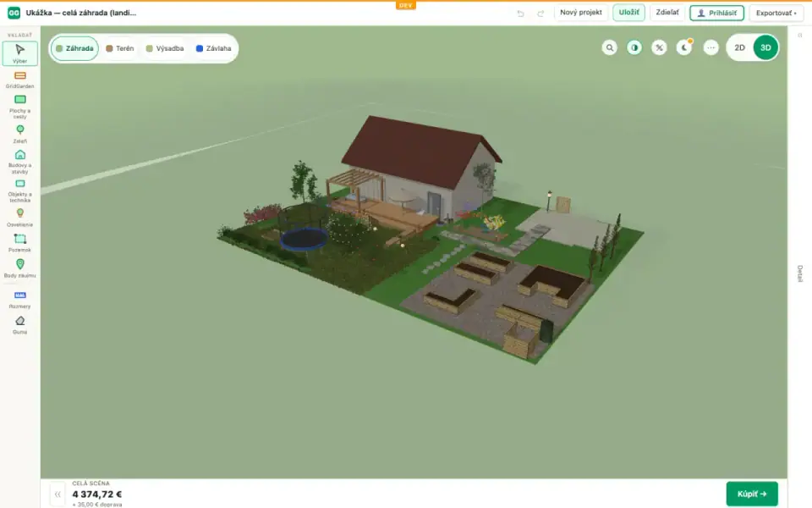
Task: Activate the Rozmery dimensions tool
Action: (19, 300)
